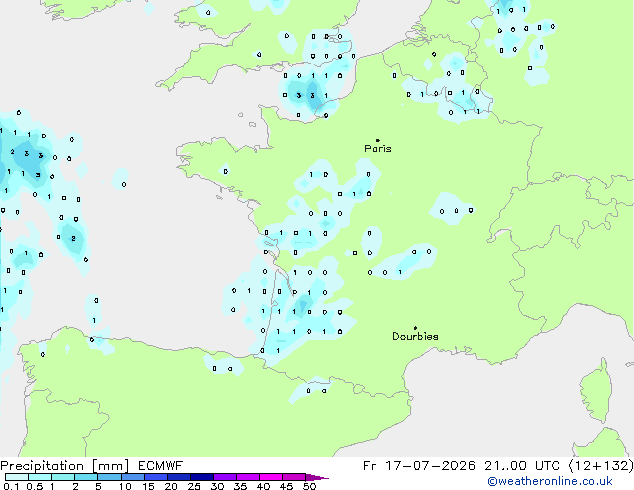
Task: Select the 30–35 mm purple legend swatch
Action: coord(225,477)
